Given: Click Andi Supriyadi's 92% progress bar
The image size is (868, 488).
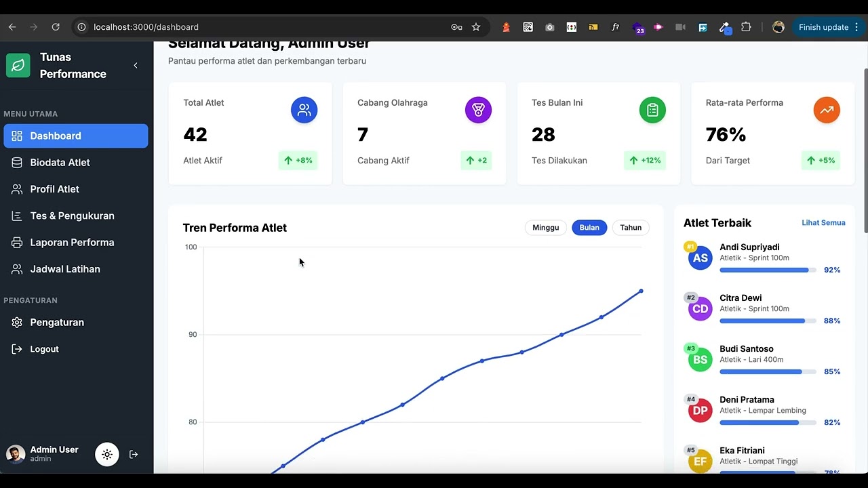Looking at the screenshot, I should click(768, 270).
